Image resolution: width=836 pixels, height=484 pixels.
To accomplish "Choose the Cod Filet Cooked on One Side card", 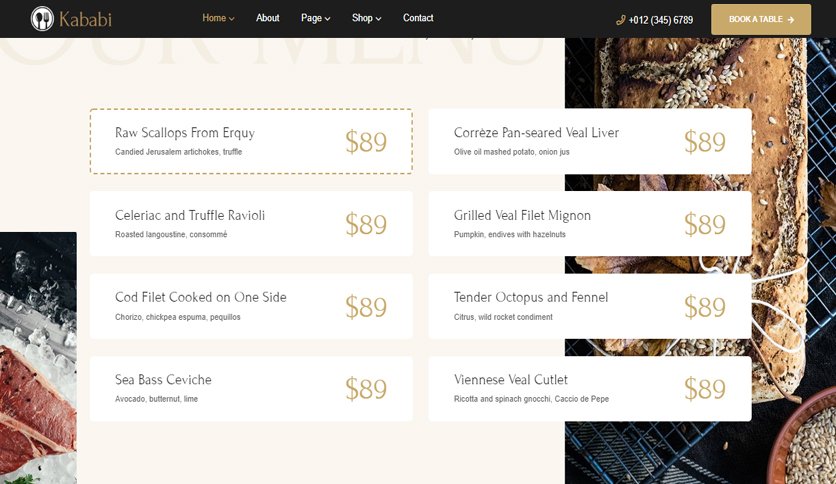I will tap(251, 306).
